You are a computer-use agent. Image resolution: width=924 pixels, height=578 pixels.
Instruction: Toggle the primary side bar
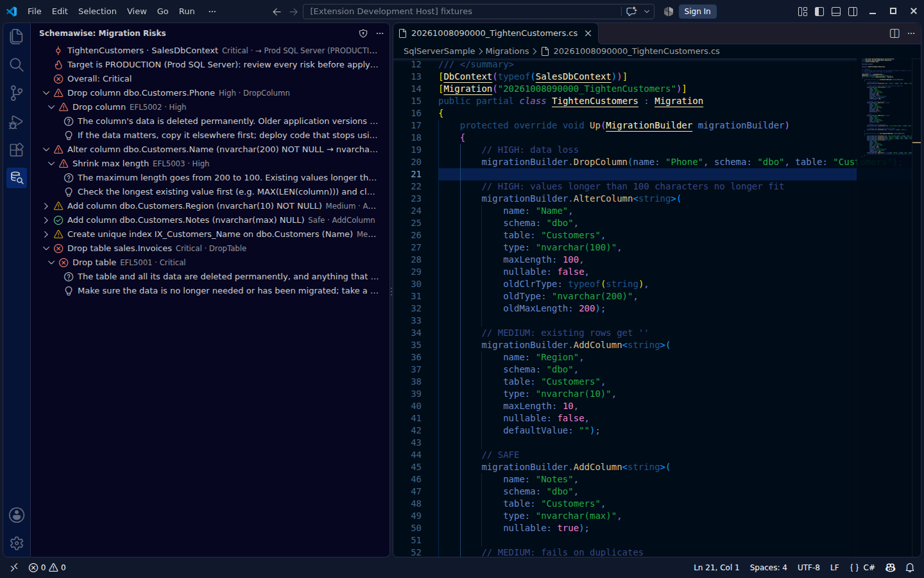(x=819, y=12)
